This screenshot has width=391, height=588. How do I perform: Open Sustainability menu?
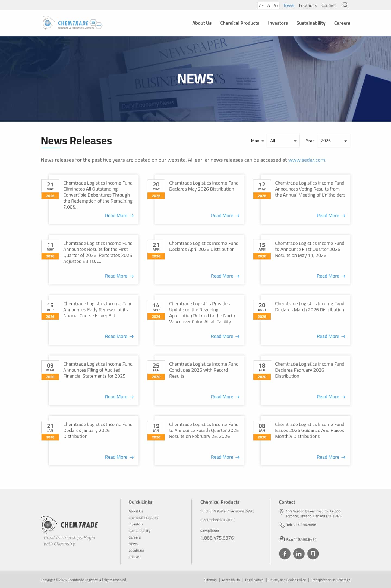point(311,23)
